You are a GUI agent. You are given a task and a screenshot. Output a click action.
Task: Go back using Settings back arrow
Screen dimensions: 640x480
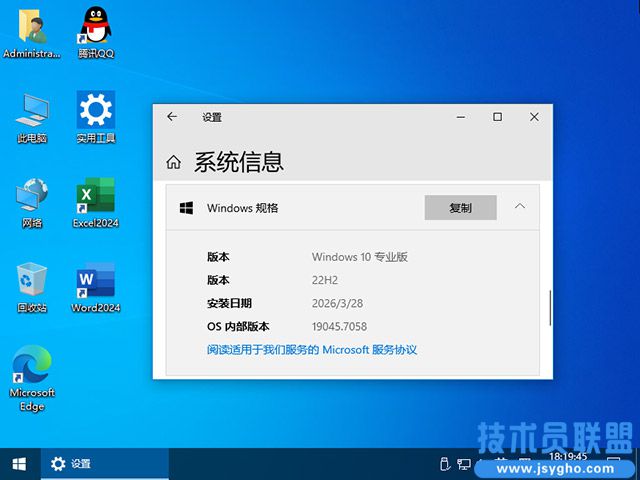pyautogui.click(x=172, y=117)
